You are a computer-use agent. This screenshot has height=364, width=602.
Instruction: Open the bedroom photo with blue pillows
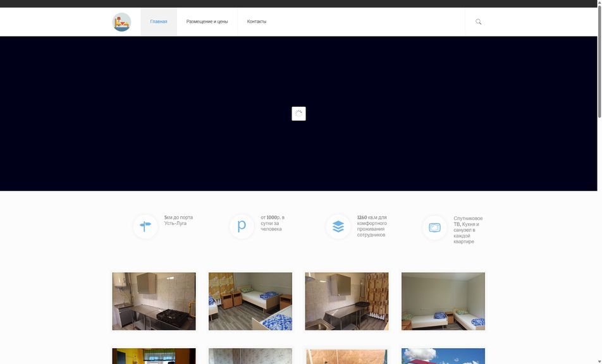point(250,301)
